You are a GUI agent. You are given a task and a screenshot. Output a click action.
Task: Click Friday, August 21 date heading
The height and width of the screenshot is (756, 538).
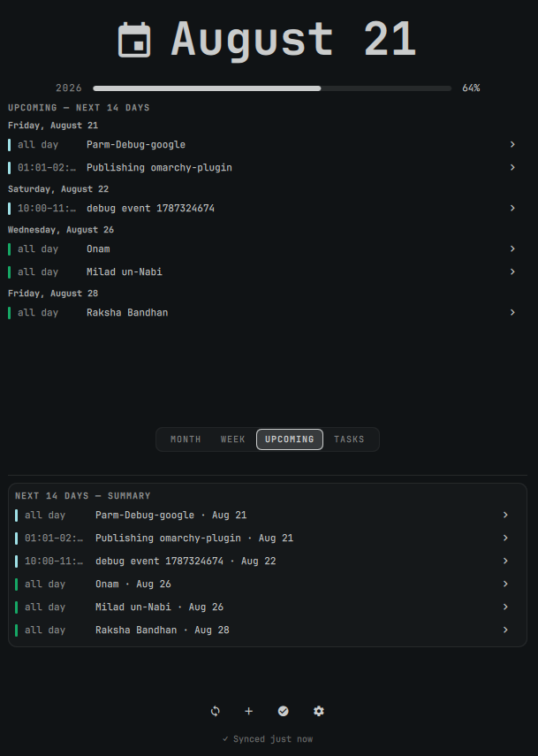(x=53, y=126)
